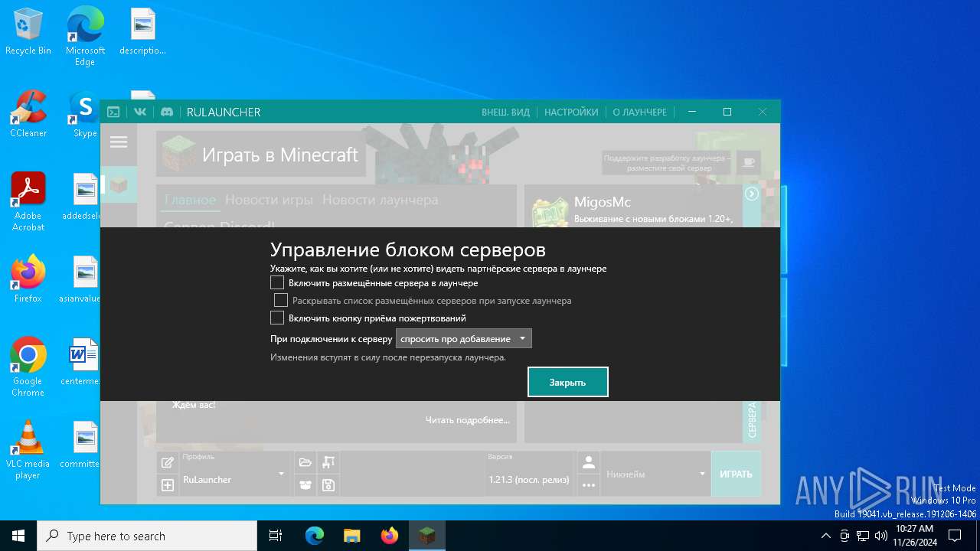Open the account person icon
This screenshot has height=551, width=980.
coord(588,462)
